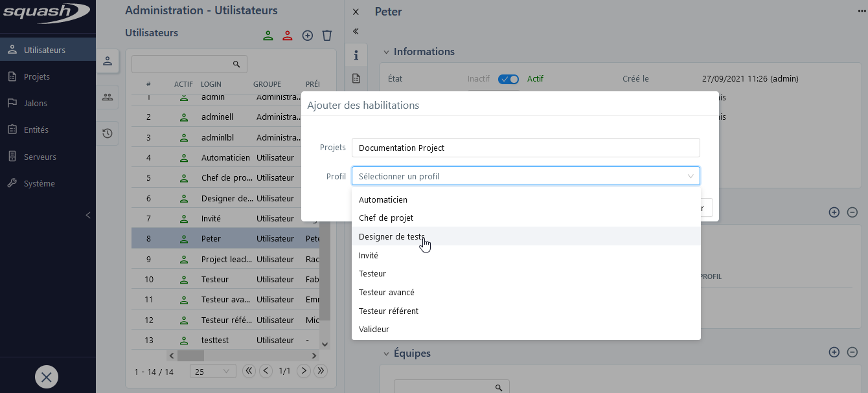Open the connection history clock icon

coord(108,133)
